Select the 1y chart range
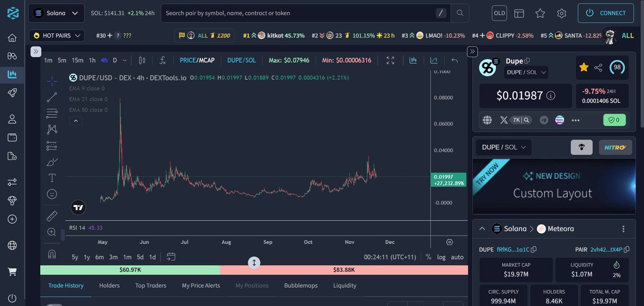 pos(87,257)
